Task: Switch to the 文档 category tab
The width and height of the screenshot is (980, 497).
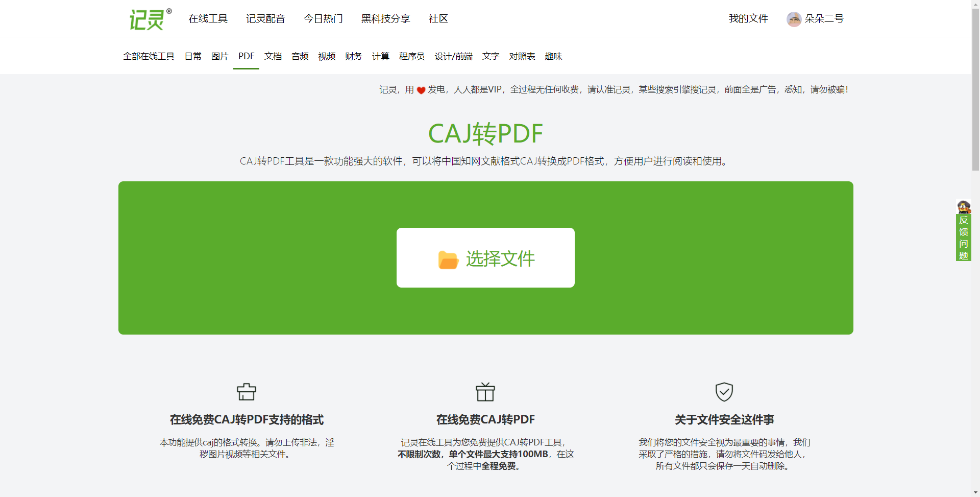Action: [x=273, y=56]
